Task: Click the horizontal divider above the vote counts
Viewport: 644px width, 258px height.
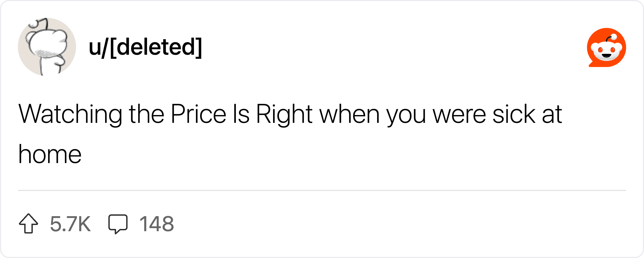Action: tap(322, 190)
